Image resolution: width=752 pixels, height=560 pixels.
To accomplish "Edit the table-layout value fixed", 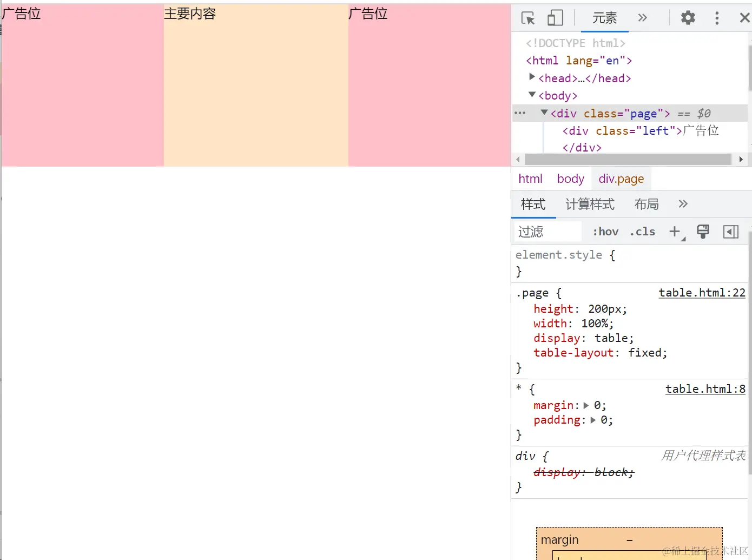I will pyautogui.click(x=645, y=353).
